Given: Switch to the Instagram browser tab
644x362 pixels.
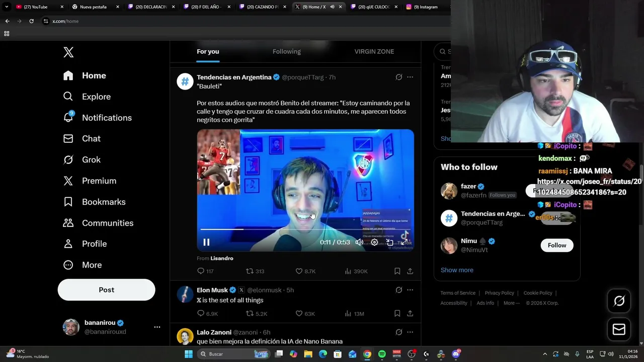Looking at the screenshot, I should tap(425, 7).
